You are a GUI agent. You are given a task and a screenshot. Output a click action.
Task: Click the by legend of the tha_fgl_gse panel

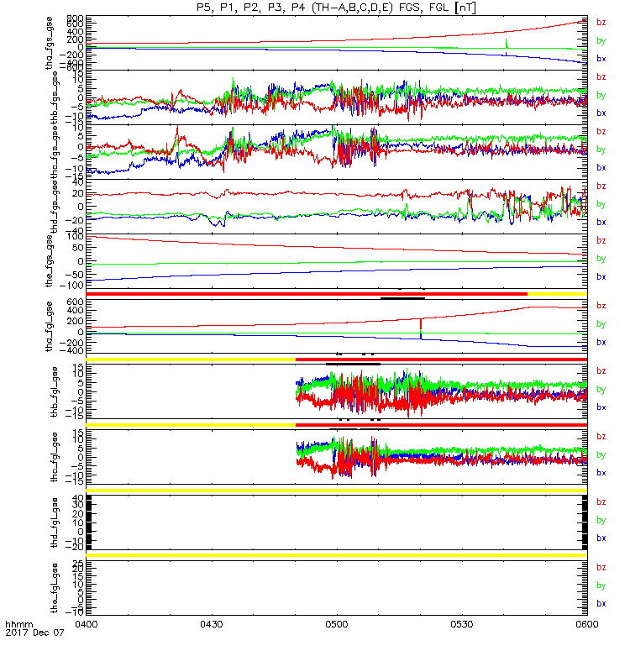click(x=601, y=324)
